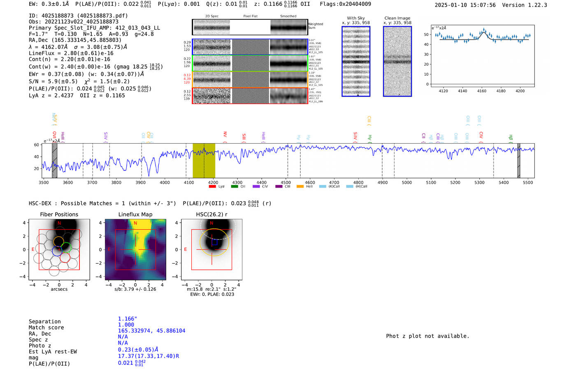Click the Phot z plot not available message
Screen dimensions: 576x392
point(427,336)
